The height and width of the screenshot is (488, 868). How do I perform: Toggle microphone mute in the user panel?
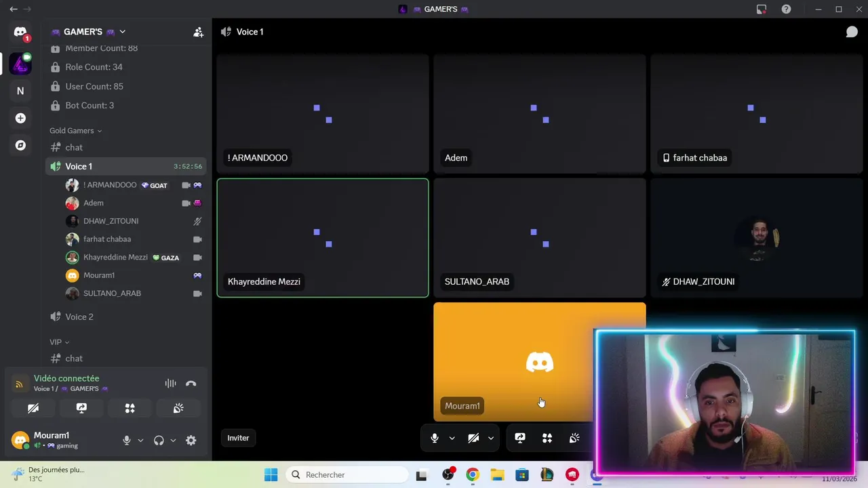126,440
